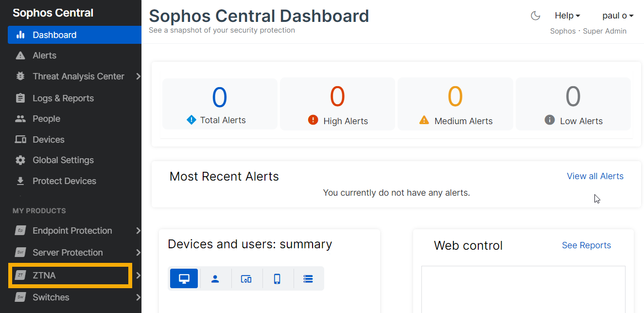
Task: Select the mobile phone icon in devices summary
Action: 277,279
